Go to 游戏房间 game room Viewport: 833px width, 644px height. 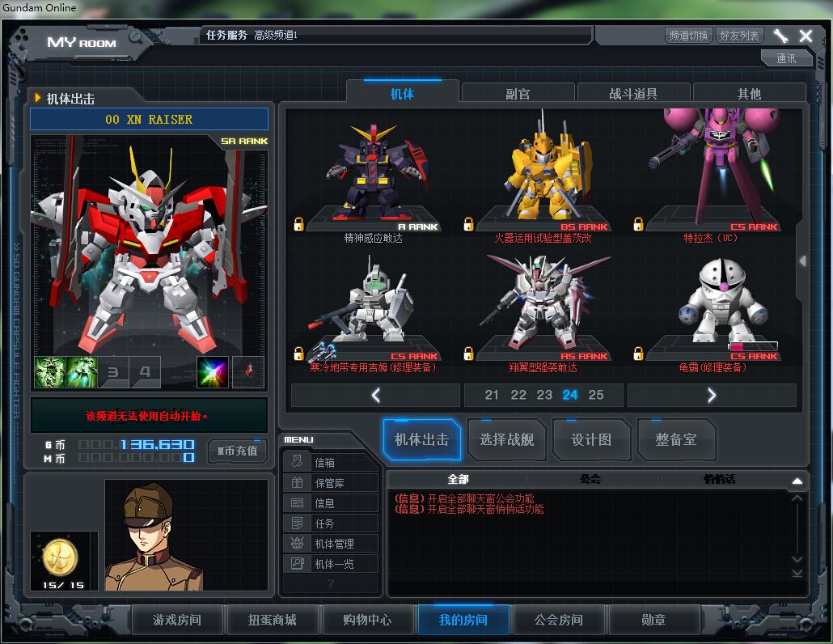pyautogui.click(x=177, y=620)
